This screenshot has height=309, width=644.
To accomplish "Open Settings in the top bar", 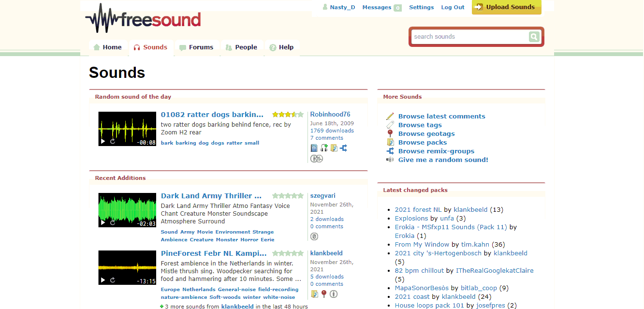I will point(422,7).
